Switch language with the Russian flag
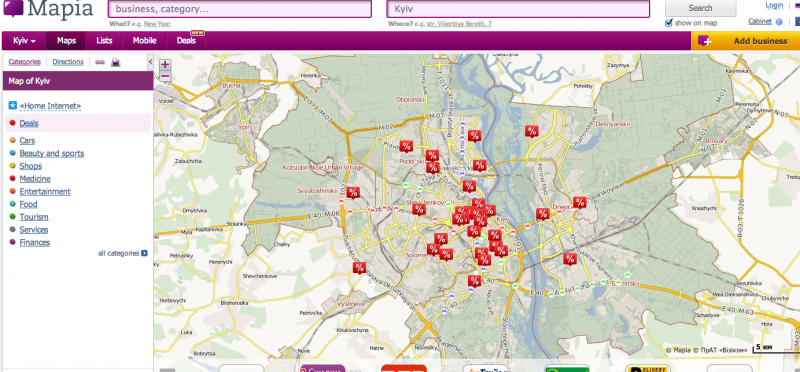Image resolution: width=800 pixels, height=372 pixels. [x=797, y=6]
